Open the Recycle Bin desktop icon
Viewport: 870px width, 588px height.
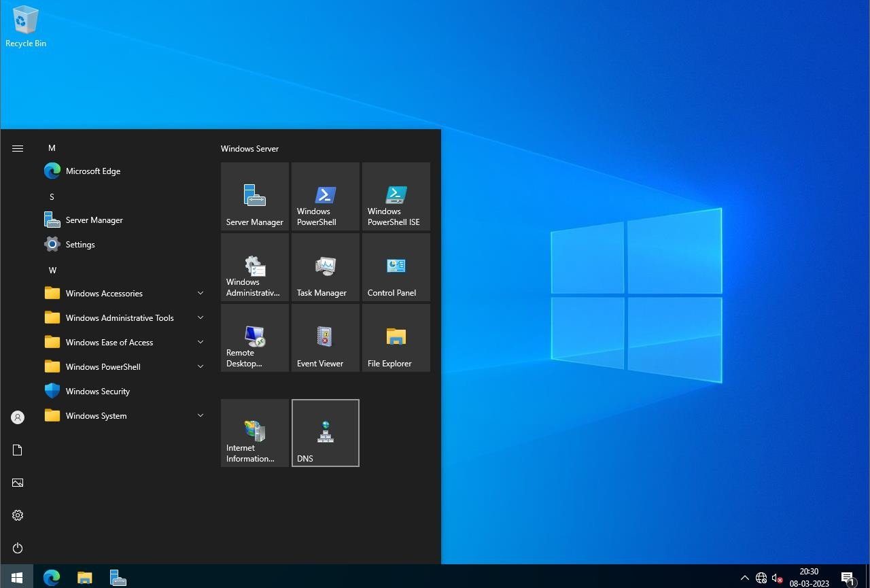click(x=26, y=27)
